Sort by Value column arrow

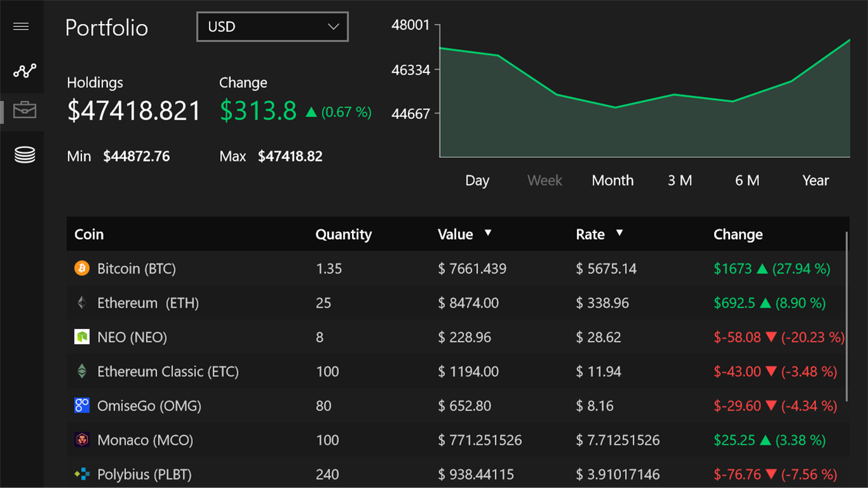click(x=488, y=233)
